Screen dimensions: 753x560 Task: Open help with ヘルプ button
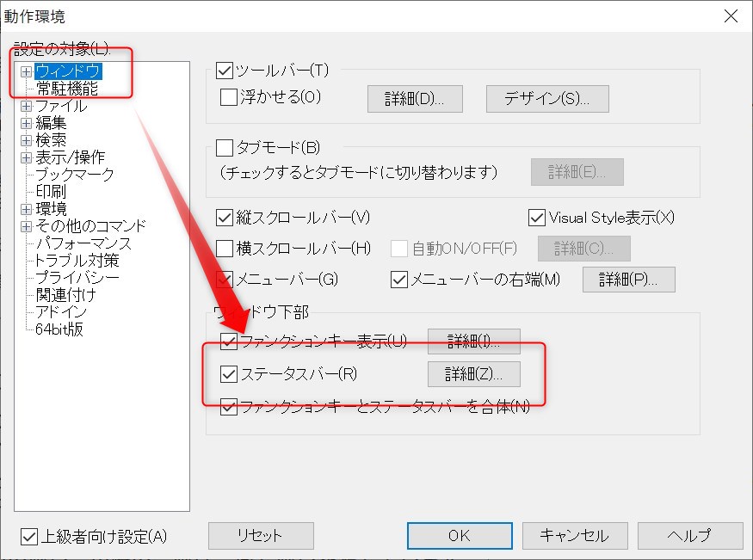point(690,536)
